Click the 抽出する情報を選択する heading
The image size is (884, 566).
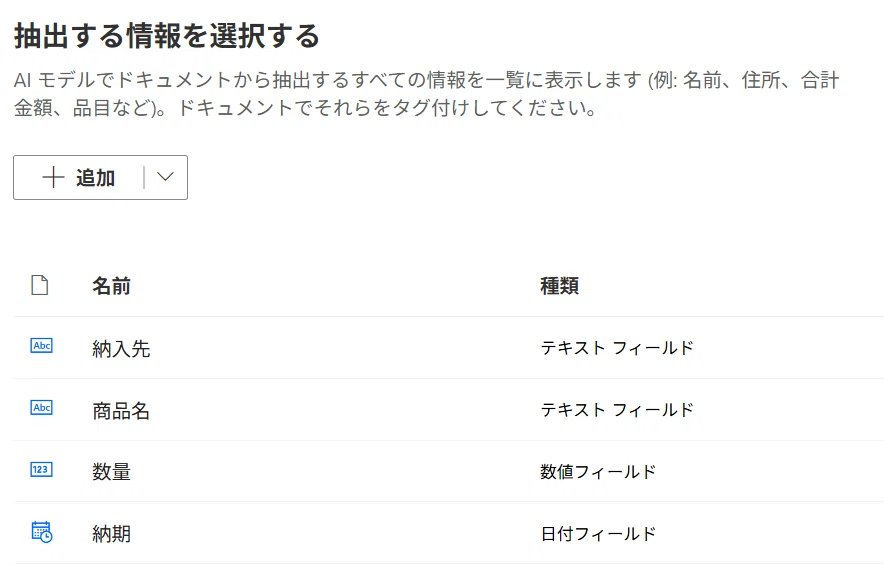(x=167, y=36)
